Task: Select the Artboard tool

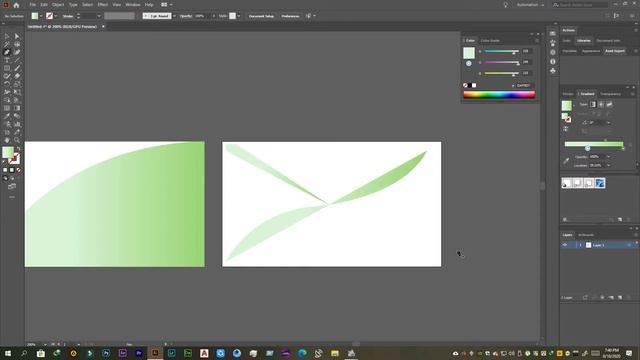Action: point(7,132)
